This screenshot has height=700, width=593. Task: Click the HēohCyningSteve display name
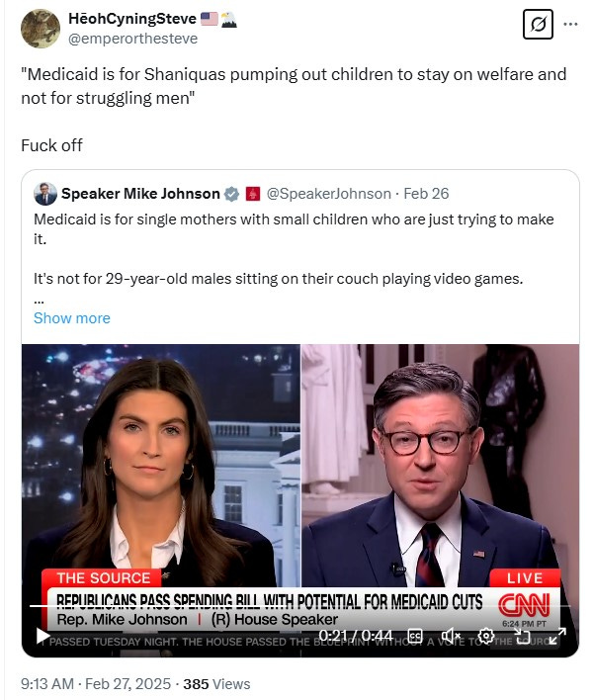132,19
